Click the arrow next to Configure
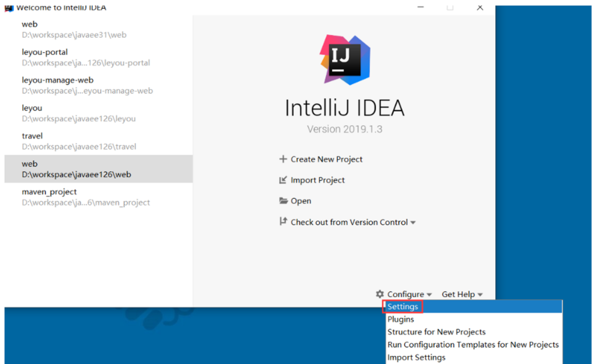592x364 pixels. click(x=429, y=295)
